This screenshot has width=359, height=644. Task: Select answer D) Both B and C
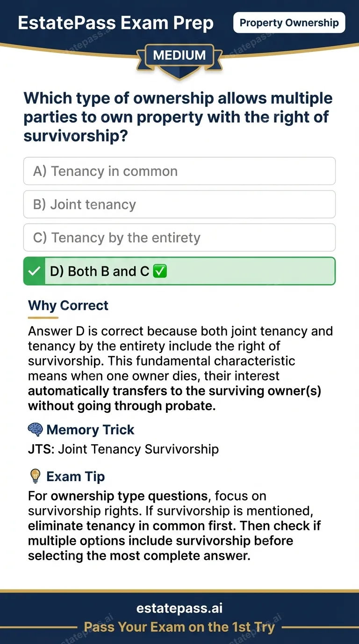(x=179, y=271)
